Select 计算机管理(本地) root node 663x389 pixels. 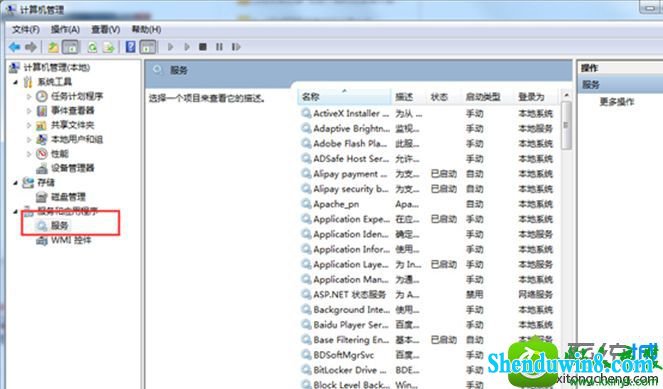56,68
